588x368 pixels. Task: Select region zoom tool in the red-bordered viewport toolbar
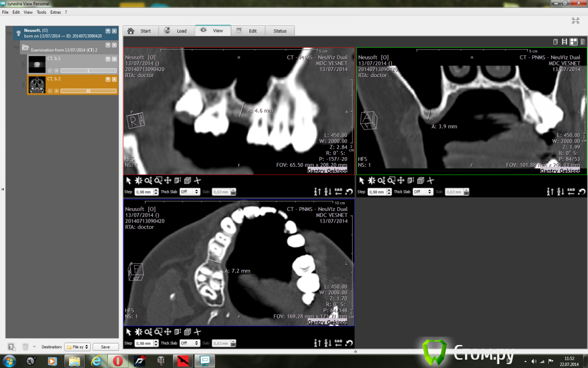(158, 181)
